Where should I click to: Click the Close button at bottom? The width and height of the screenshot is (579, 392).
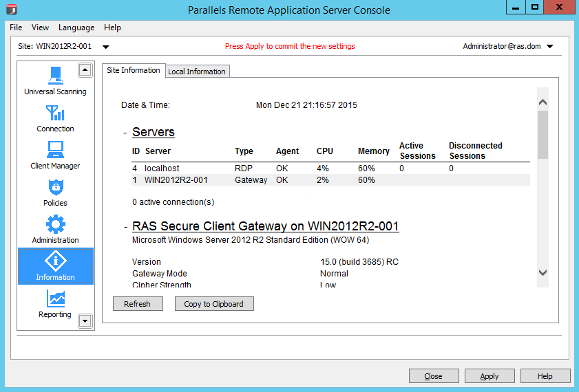pos(434,376)
